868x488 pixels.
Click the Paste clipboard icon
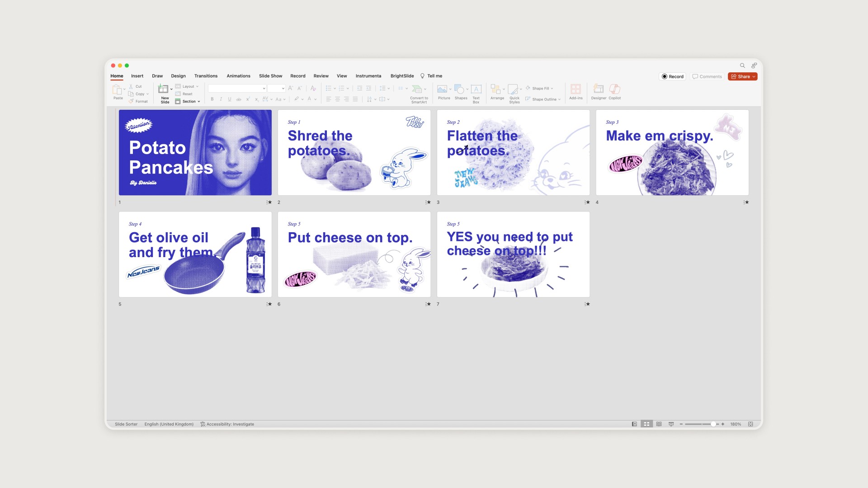(117, 89)
